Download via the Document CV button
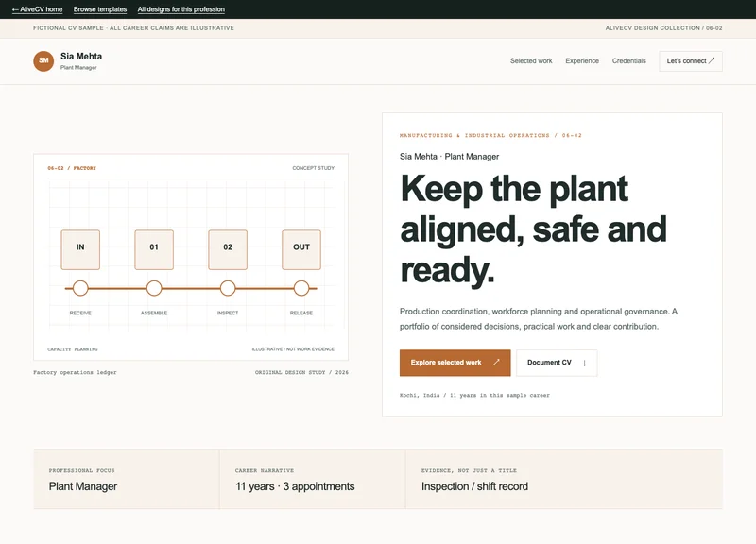Viewport: 756px width, 544px height. (557, 363)
